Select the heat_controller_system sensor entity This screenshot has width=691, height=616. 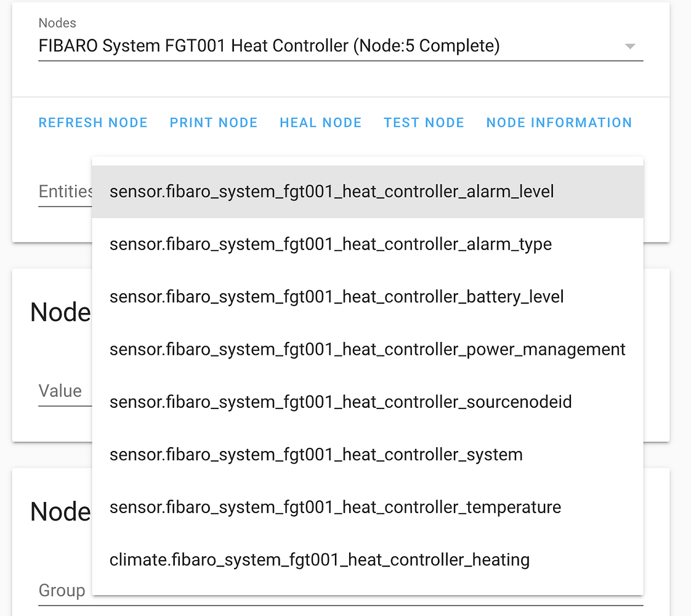click(317, 455)
